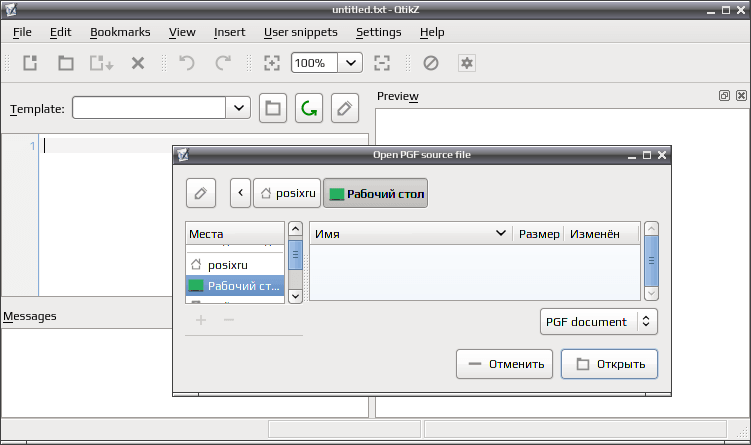Click the remove bookmark minus icon
Viewport: 751px width, 445px height.
pos(229,319)
